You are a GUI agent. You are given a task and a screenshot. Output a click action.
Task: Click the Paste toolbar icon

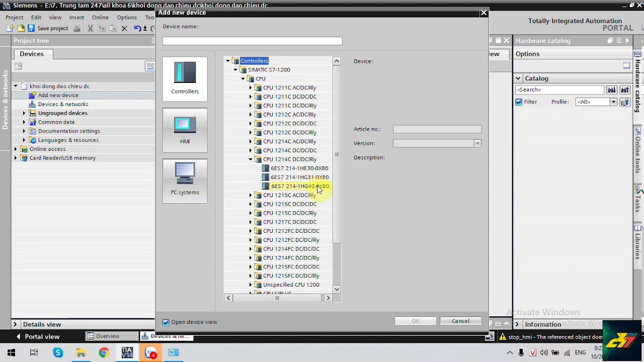(x=113, y=29)
